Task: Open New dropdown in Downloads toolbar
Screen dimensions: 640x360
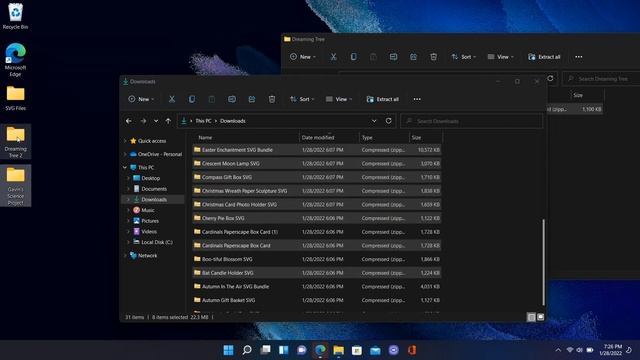Action: coord(141,99)
